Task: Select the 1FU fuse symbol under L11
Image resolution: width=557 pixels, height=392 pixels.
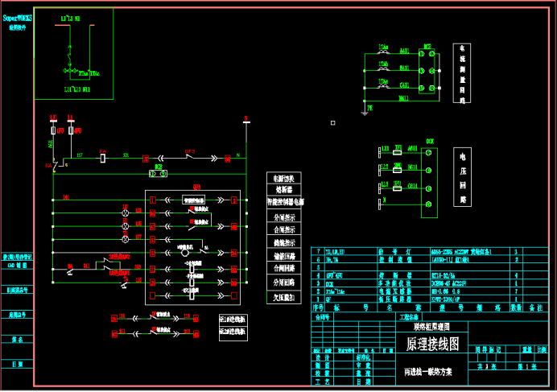Action: click(x=53, y=130)
